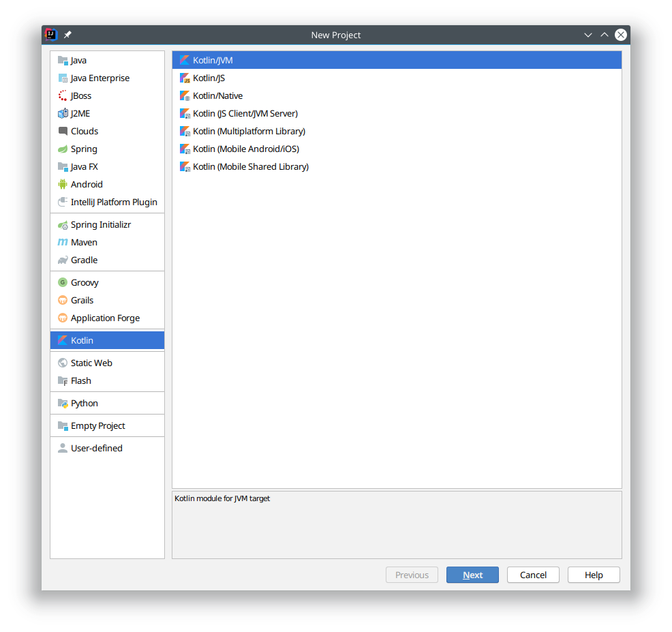Open the Maven category label
Screen dimensions: 672x632
coord(84,242)
